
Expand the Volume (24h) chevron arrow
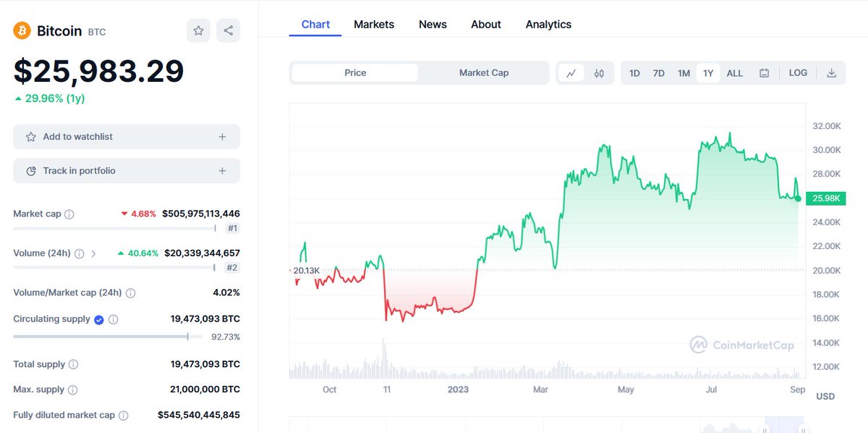point(93,253)
